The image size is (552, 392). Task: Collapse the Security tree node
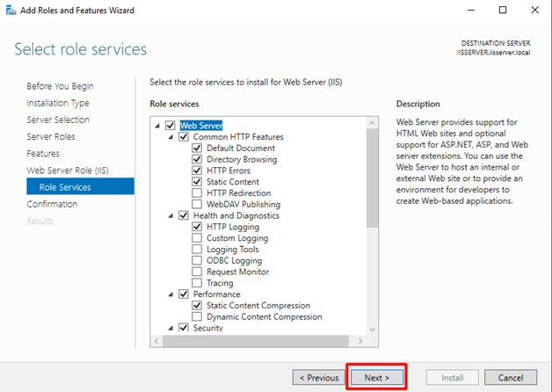tap(171, 328)
